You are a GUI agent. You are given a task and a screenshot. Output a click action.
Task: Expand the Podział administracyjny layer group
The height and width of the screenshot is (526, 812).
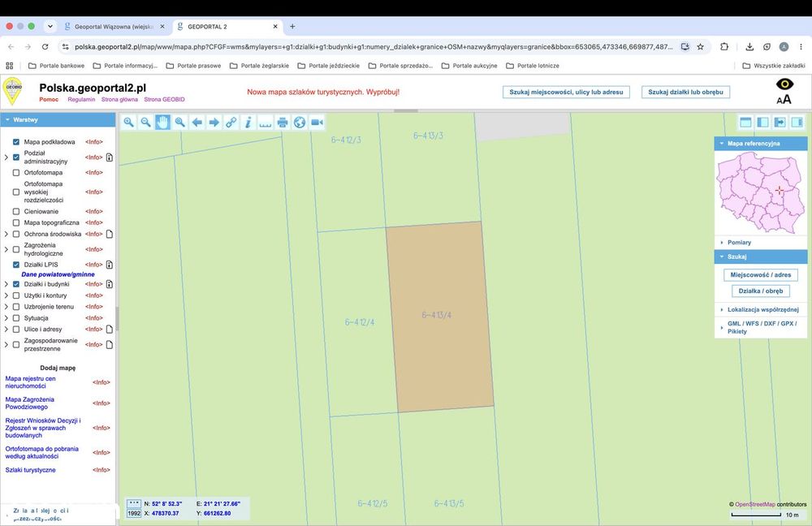6,157
